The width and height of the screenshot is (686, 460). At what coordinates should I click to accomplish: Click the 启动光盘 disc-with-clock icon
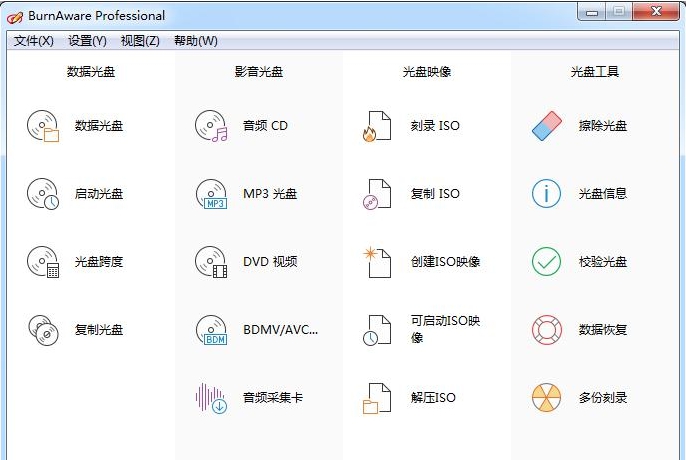(43, 194)
